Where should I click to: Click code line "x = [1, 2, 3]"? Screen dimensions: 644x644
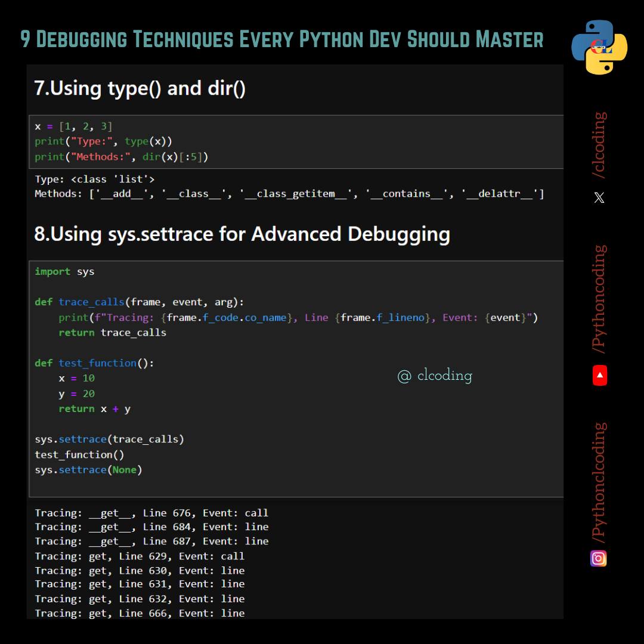pyautogui.click(x=73, y=126)
